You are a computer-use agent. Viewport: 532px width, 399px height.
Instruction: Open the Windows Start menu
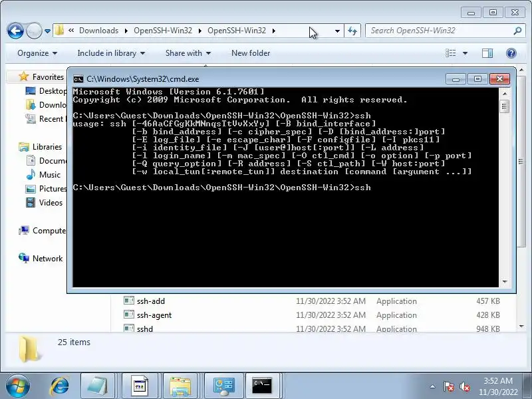(x=17, y=386)
